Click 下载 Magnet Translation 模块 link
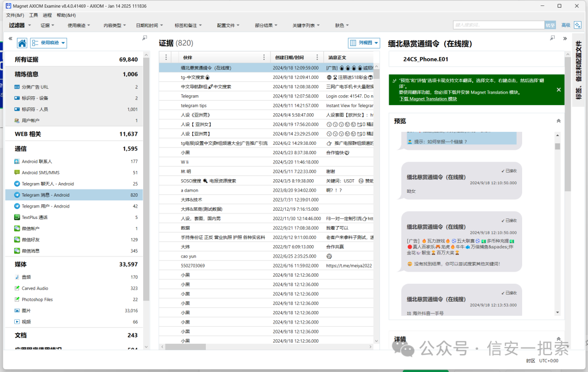588x372 pixels. coord(428,99)
